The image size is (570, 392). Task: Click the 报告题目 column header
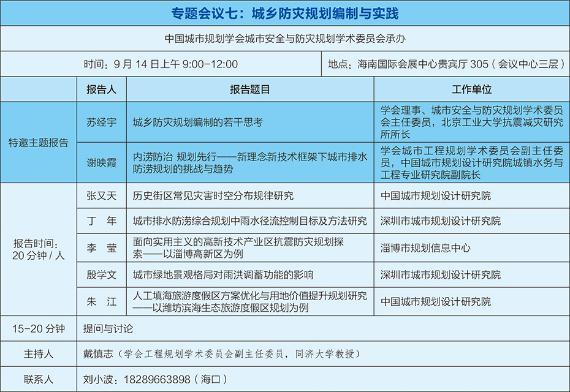click(250, 89)
